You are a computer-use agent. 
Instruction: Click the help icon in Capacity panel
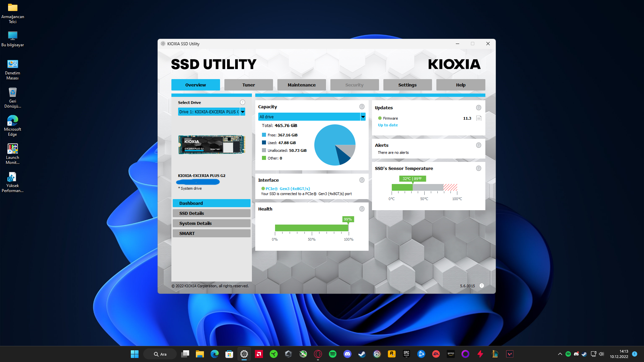click(x=362, y=107)
